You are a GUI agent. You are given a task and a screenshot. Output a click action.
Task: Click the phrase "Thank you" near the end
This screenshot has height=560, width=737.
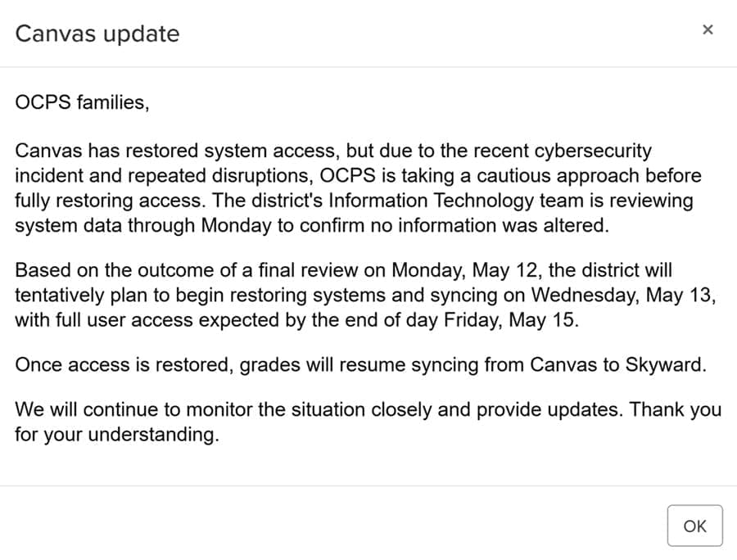click(676, 409)
